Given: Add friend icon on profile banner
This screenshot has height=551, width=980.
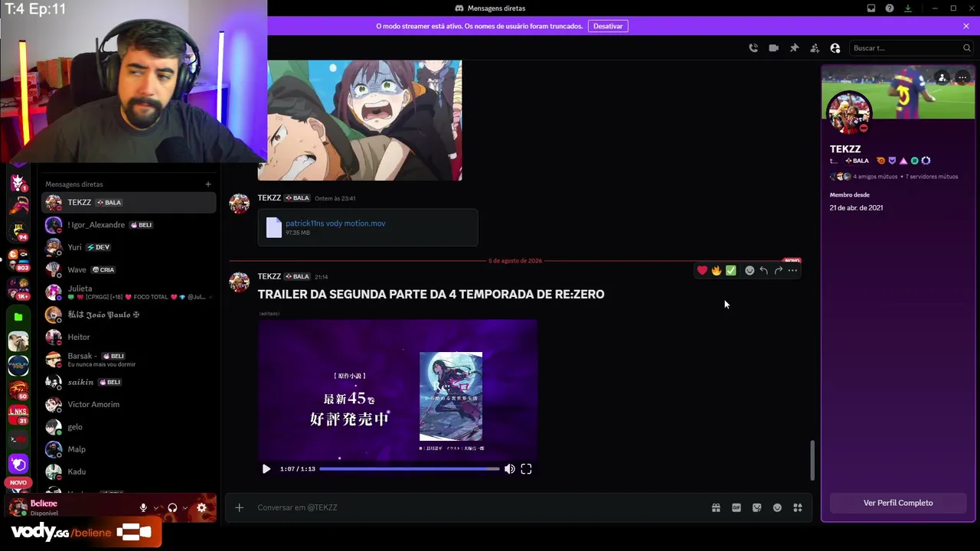Looking at the screenshot, I should point(942,77).
